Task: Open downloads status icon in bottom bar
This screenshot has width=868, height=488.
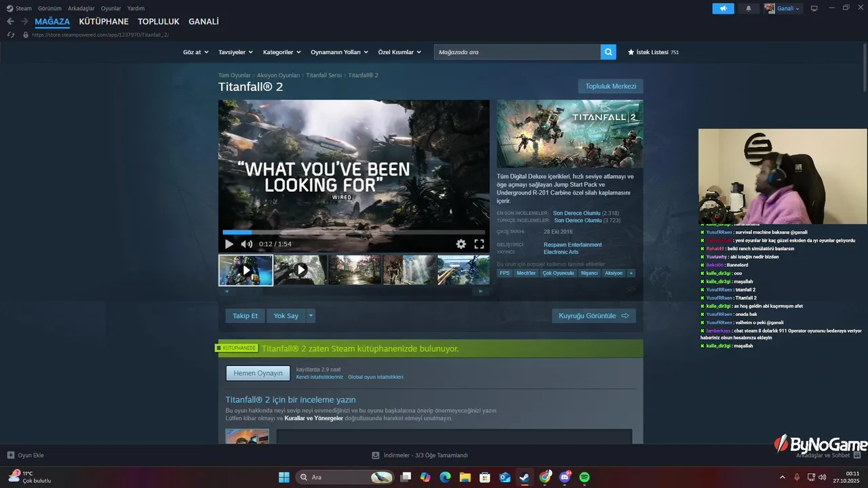Action: [x=376, y=455]
